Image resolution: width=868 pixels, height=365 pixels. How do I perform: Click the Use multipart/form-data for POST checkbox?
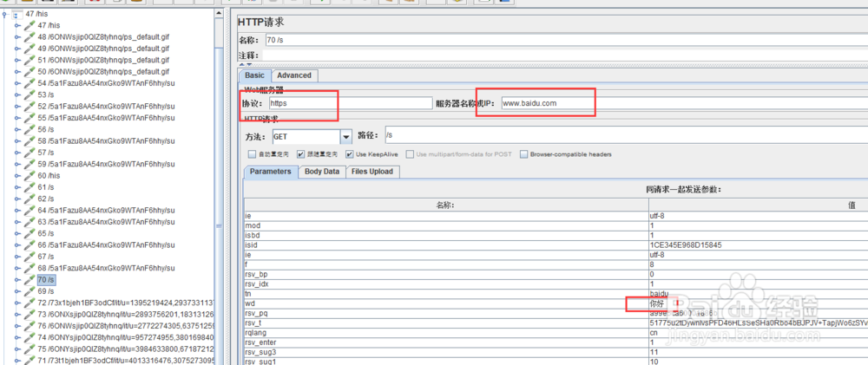(x=411, y=154)
